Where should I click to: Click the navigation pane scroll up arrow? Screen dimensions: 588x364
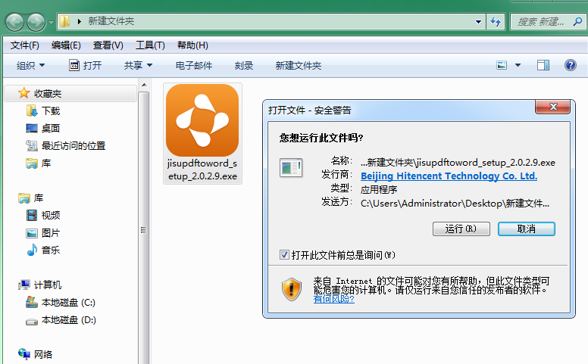pos(144,85)
